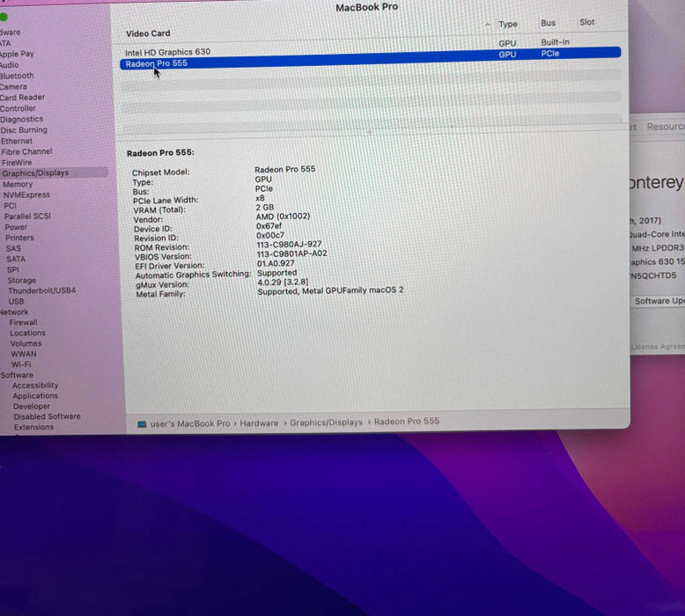
Task: Select Locations under Network
Action: [x=27, y=333]
